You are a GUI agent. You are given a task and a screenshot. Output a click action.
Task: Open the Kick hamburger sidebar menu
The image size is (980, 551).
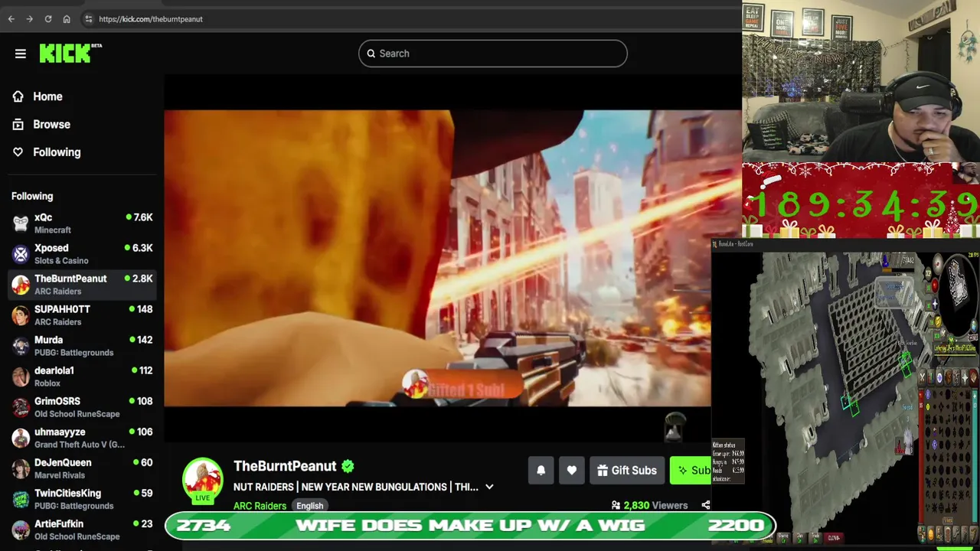[x=21, y=54]
